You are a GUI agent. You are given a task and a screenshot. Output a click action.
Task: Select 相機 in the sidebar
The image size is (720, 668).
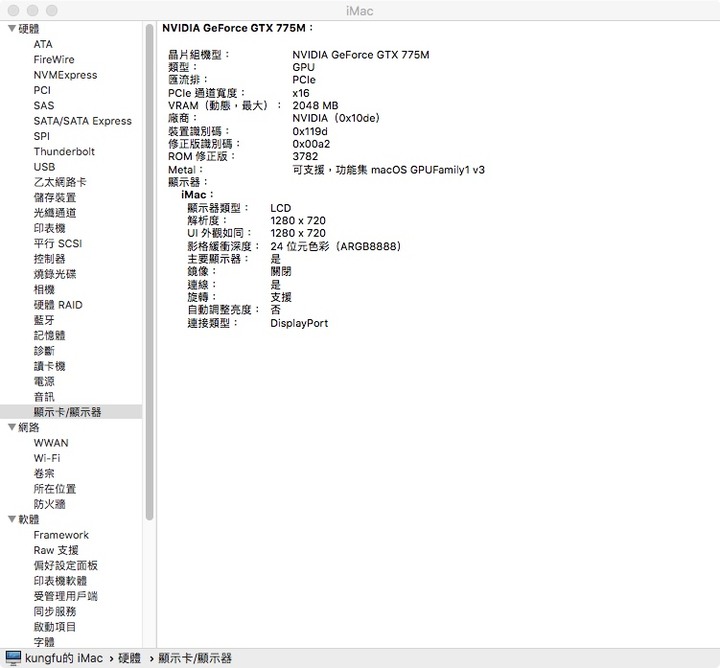pyautogui.click(x=44, y=289)
